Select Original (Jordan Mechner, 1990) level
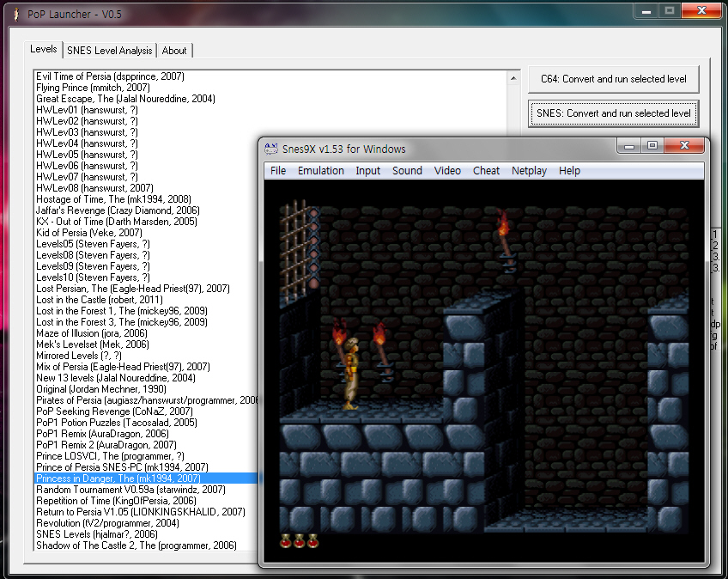Image resolution: width=728 pixels, height=579 pixels. click(101, 389)
